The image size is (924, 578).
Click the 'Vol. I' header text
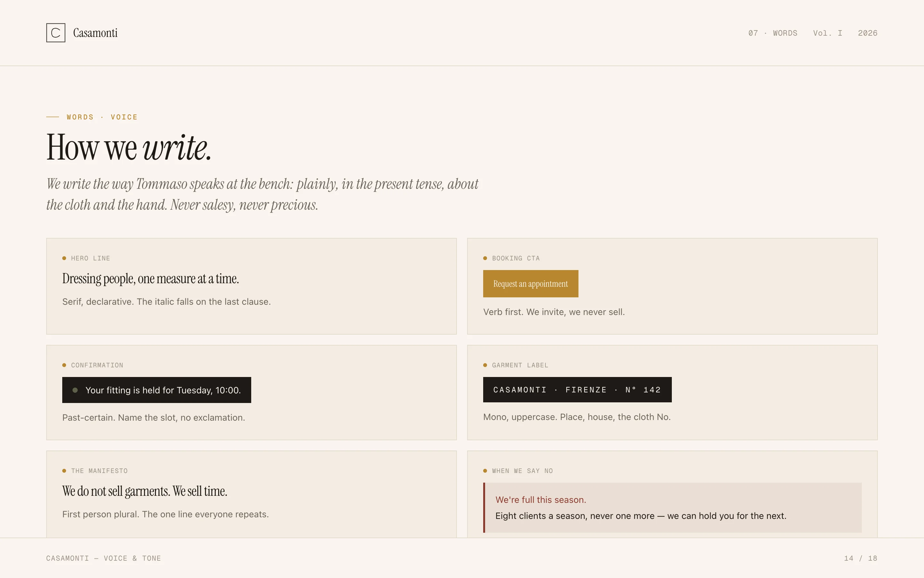tap(827, 33)
